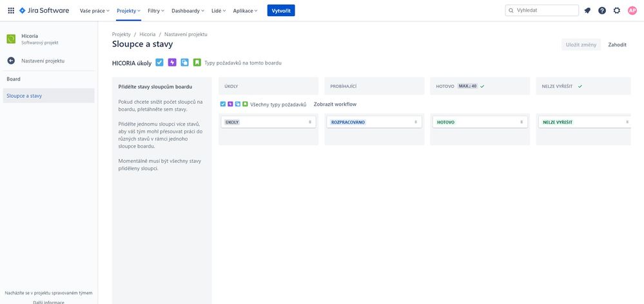
Task: Open the Aplikace dropdown menu
Action: click(245, 11)
